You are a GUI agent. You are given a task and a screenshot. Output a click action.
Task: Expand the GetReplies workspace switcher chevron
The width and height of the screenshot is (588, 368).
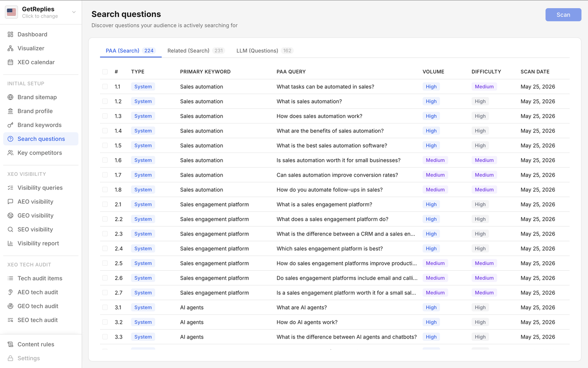tap(74, 12)
